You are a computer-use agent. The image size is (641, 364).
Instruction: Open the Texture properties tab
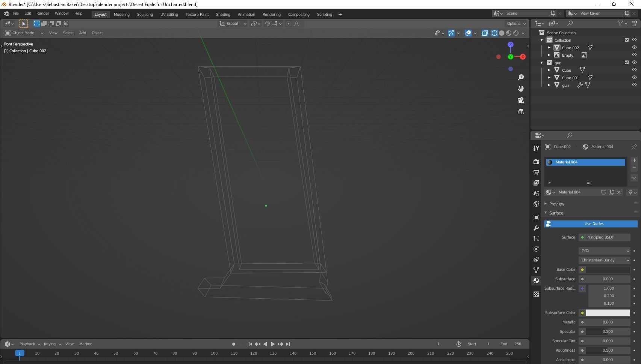point(536,294)
